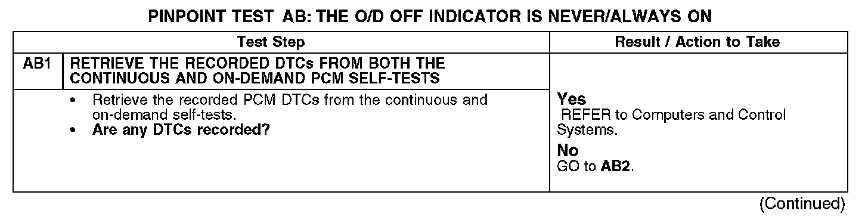Click the bullet marker before Retrieve
This screenshot has width=868, height=223.
tap(73, 100)
